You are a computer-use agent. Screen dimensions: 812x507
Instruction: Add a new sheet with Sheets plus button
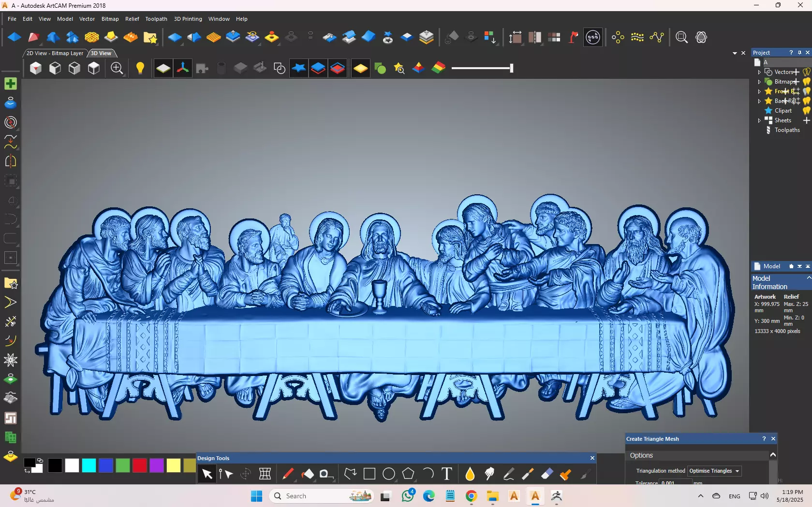806,120
